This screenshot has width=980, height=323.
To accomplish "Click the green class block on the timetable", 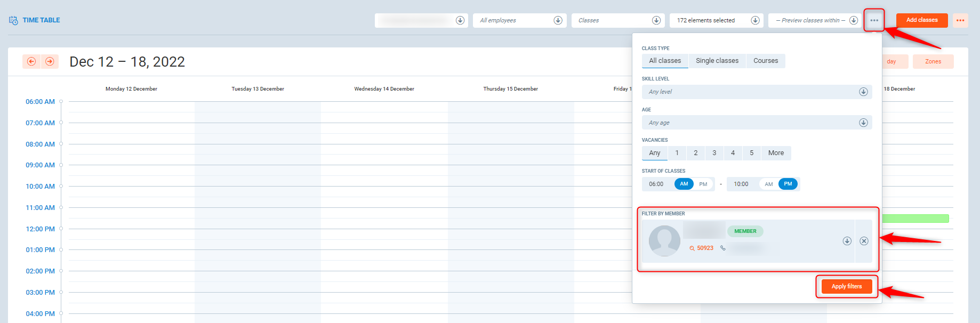I will (x=915, y=219).
